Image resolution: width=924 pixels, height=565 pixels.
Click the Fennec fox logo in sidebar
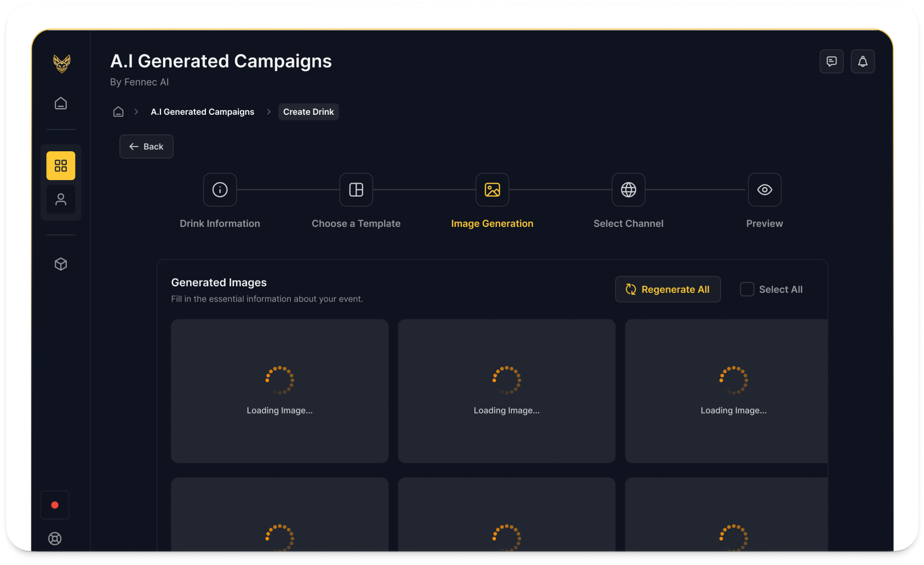tap(62, 64)
